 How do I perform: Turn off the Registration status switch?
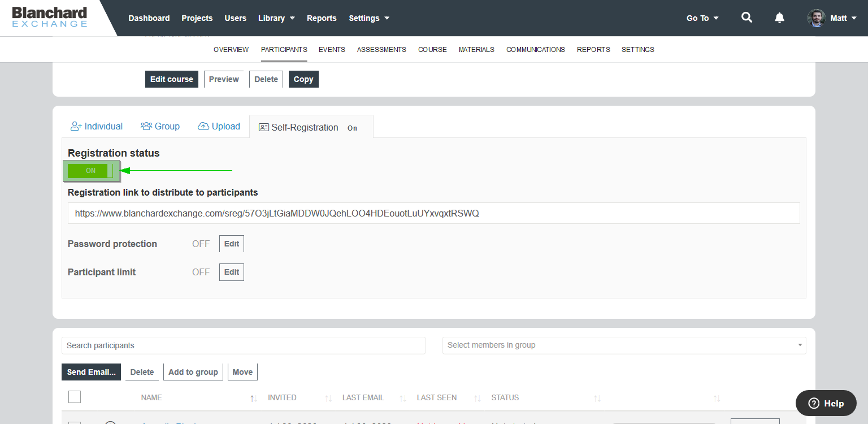pyautogui.click(x=90, y=170)
